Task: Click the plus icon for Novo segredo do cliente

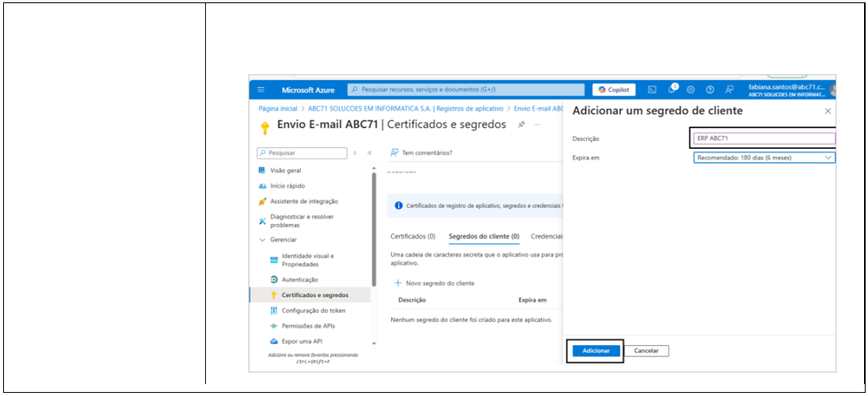Action: coord(398,283)
